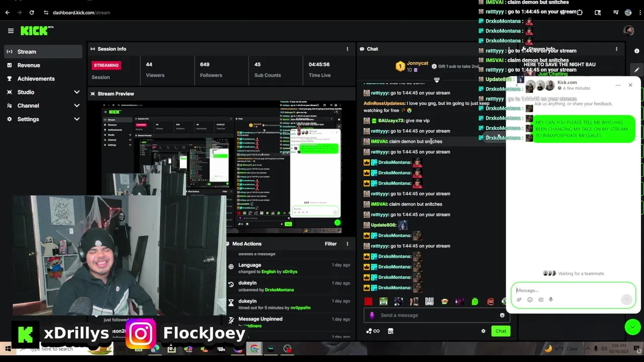
Task: Open the hamburger menu beside the Kick logo
Action: point(11,31)
